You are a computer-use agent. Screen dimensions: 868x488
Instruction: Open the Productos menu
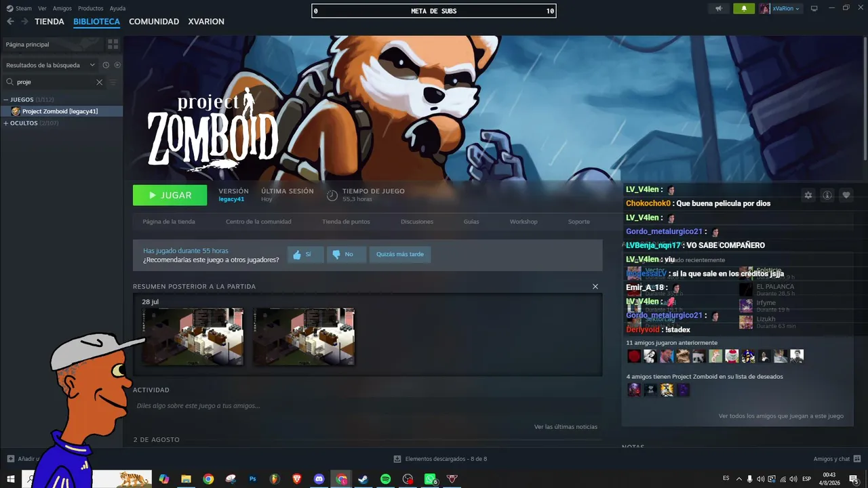coord(91,9)
